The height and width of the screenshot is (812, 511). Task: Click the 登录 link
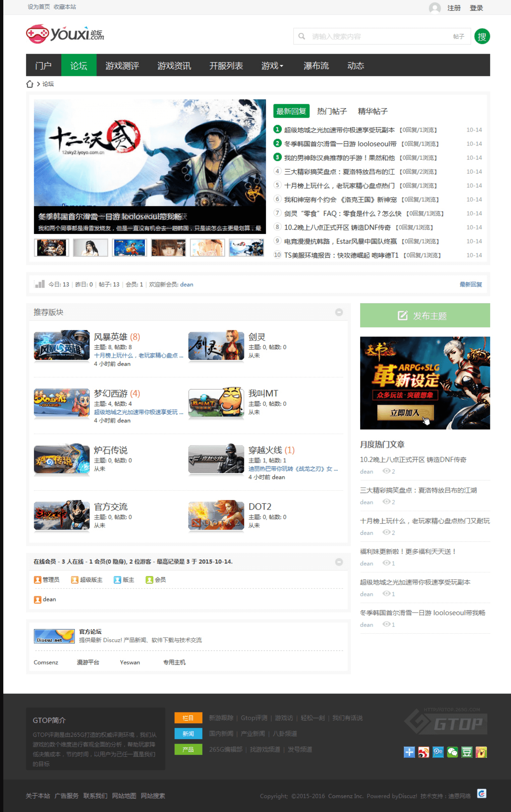pos(476,8)
